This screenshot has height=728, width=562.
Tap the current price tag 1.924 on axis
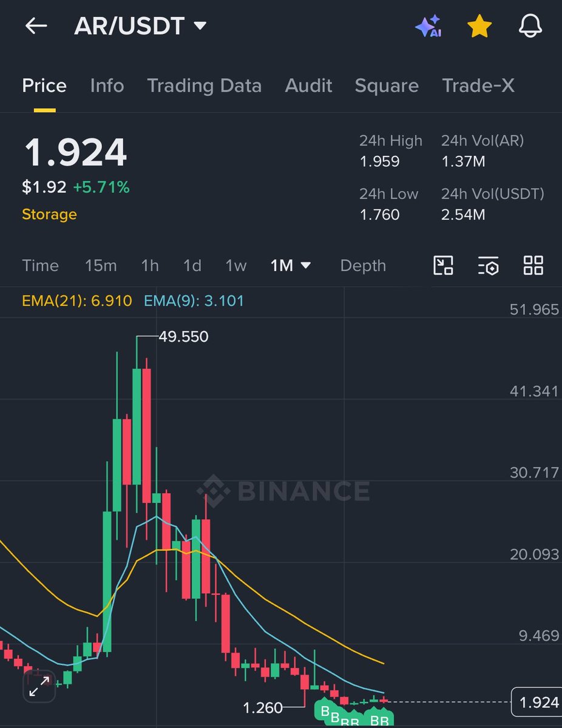click(x=537, y=703)
